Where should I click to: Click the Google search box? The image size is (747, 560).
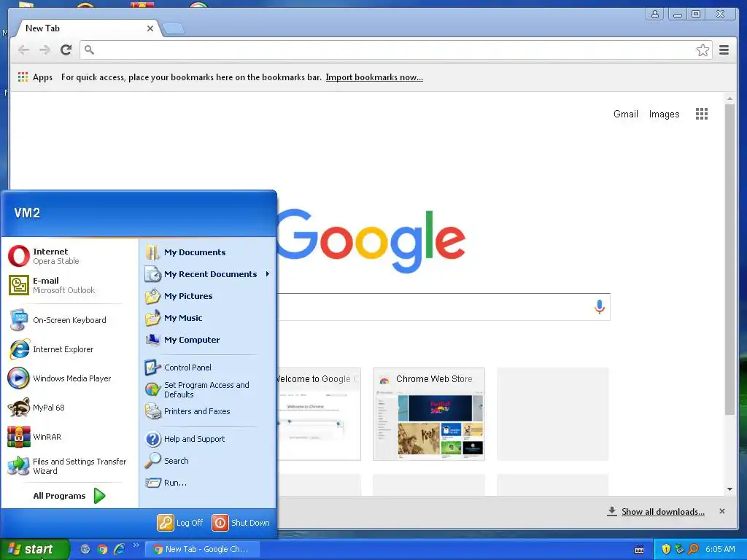[443, 307]
